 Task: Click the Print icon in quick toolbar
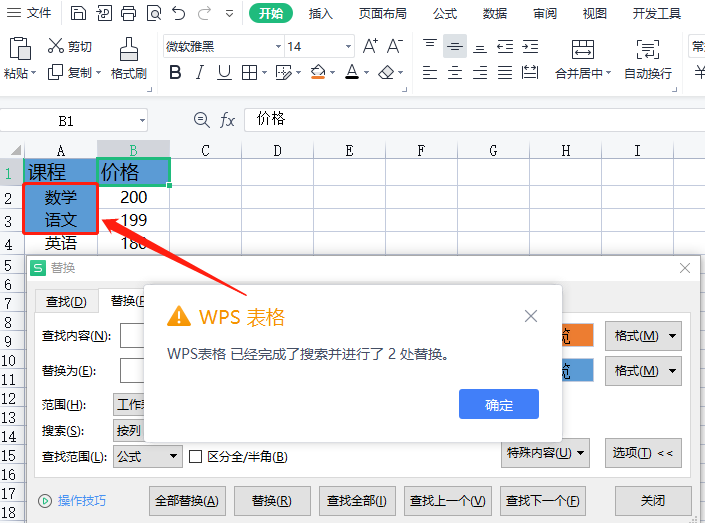129,13
